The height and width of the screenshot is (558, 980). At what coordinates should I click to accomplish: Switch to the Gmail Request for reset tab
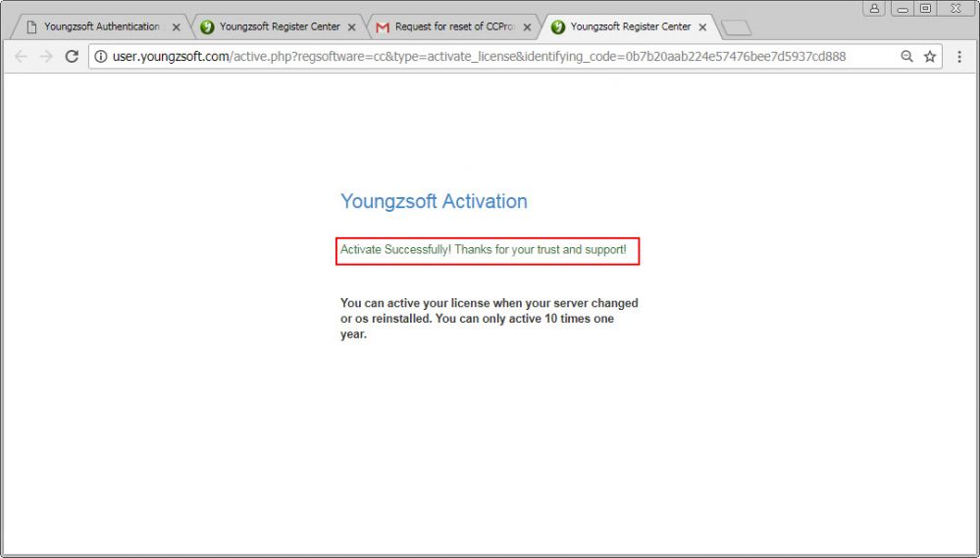tap(454, 26)
